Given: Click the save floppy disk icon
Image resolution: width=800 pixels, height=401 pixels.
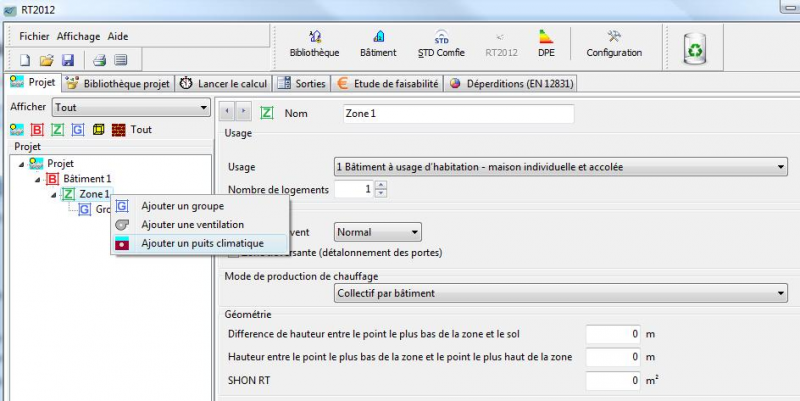Looking at the screenshot, I should tap(67, 60).
